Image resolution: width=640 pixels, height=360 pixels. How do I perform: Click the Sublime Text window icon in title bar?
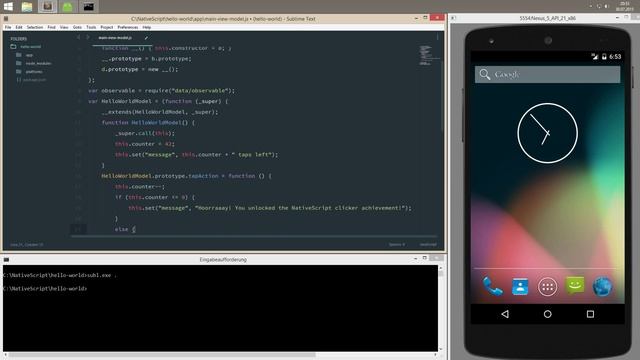[6, 19]
